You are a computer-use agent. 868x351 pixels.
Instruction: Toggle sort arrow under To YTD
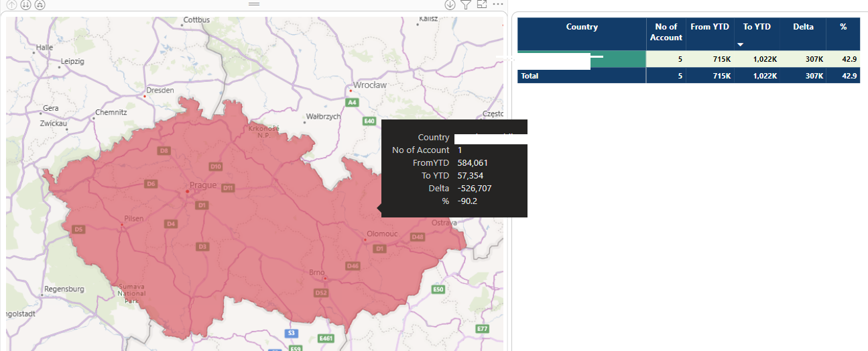741,45
